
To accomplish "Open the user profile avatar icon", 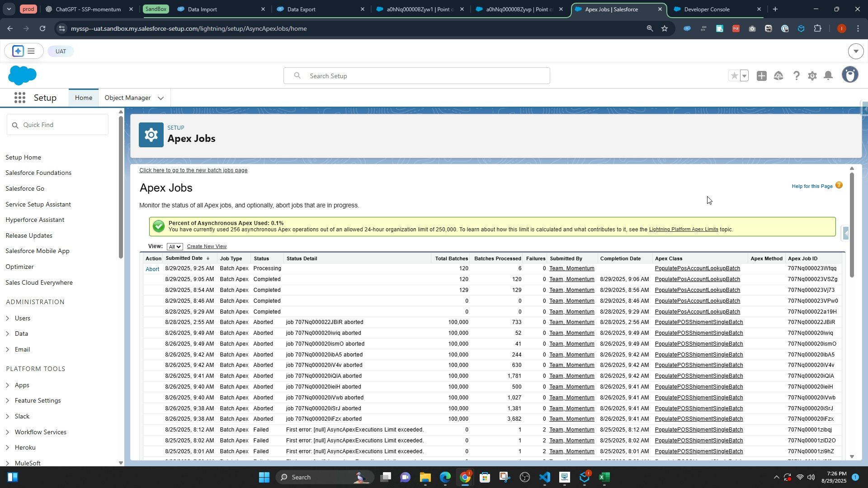I will coord(849,75).
